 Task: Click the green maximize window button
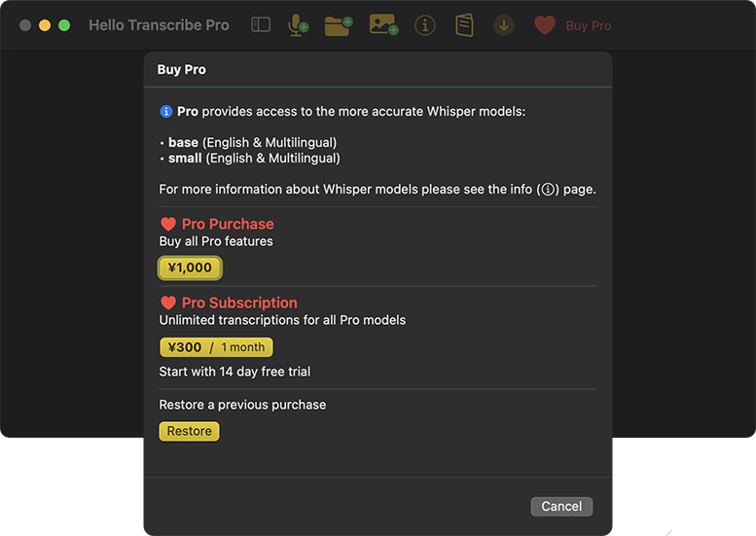[64, 25]
